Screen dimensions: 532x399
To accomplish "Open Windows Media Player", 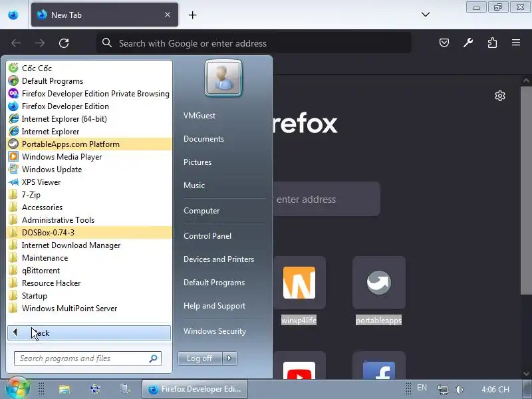I will [89, 157].
